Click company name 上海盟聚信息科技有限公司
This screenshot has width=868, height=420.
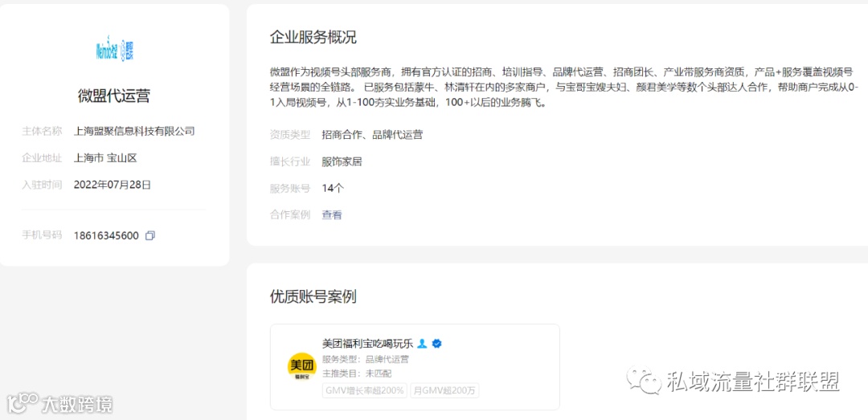point(134,131)
